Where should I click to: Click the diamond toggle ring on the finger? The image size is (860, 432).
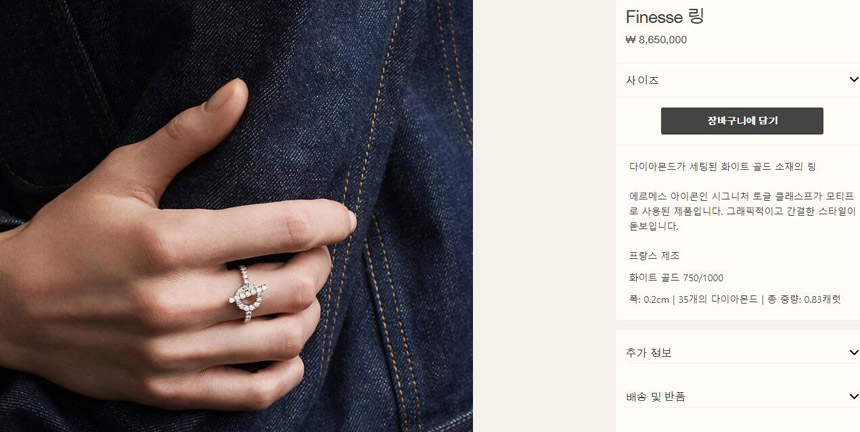247,294
